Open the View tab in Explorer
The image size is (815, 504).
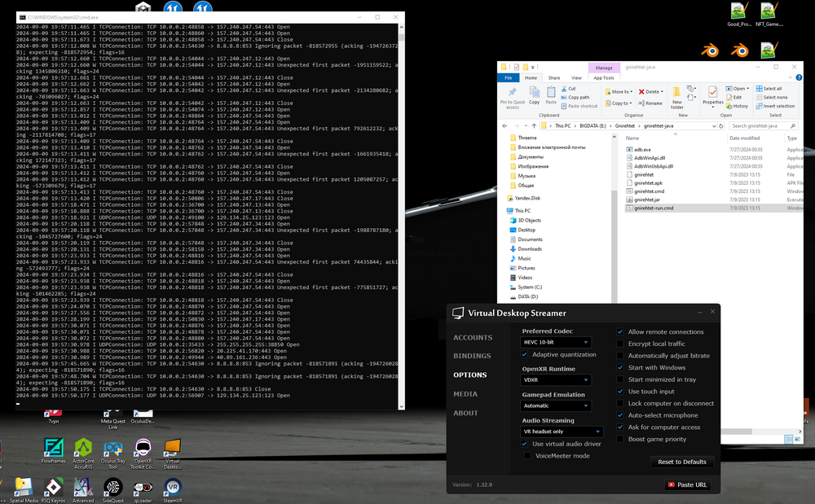point(576,78)
